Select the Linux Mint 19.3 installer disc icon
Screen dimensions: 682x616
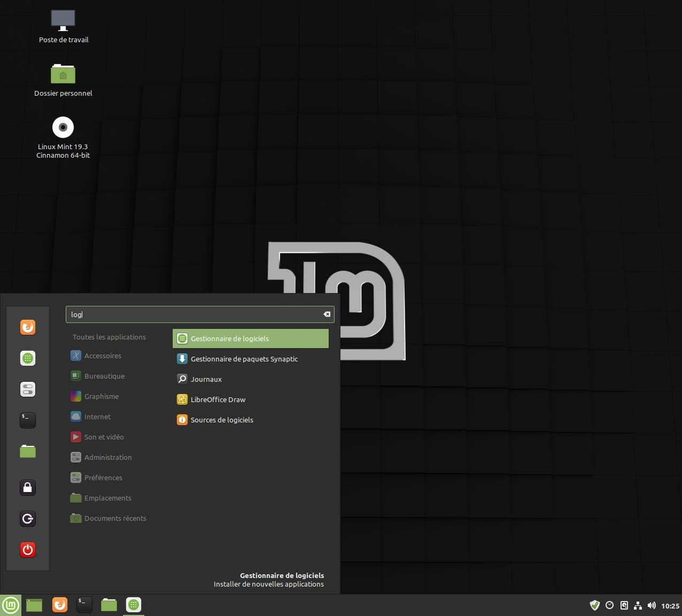[x=63, y=137]
